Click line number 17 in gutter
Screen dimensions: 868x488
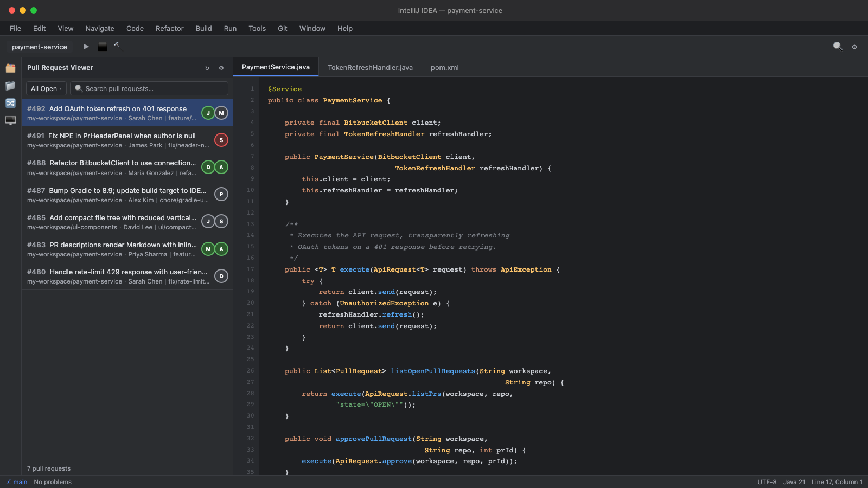[250, 269]
